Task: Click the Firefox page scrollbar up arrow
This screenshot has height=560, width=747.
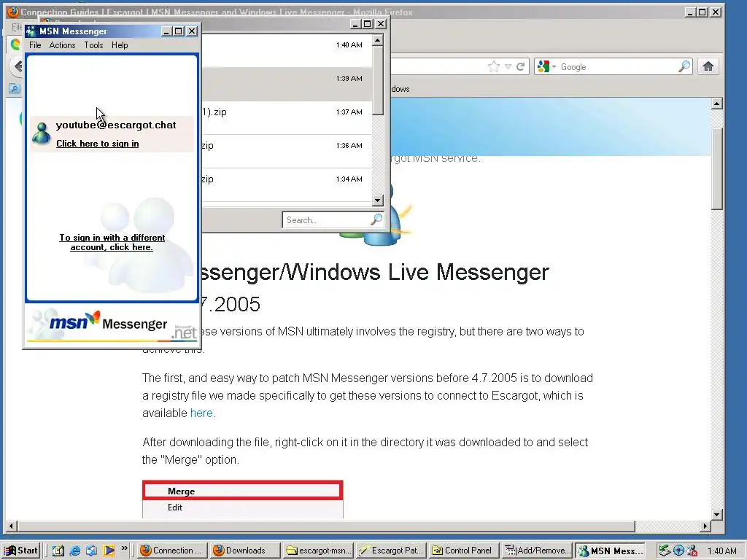Action: [717, 104]
